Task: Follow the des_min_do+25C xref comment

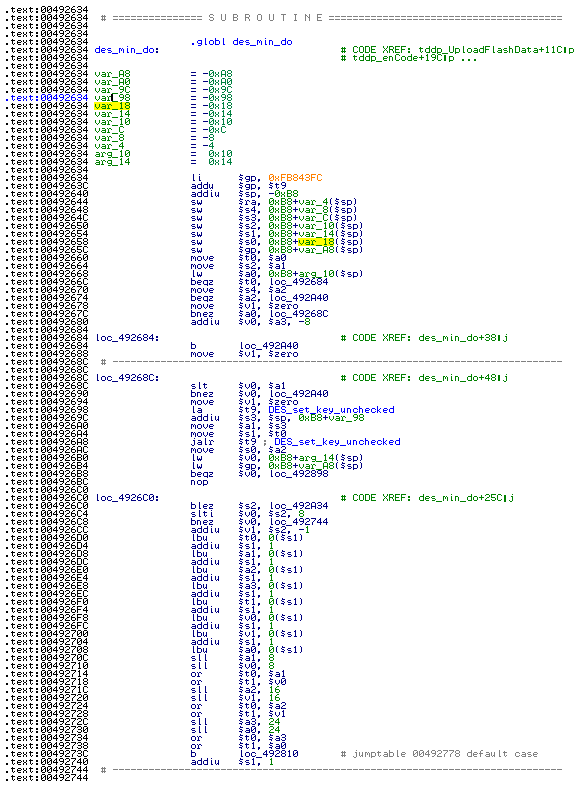Action: coord(466,498)
